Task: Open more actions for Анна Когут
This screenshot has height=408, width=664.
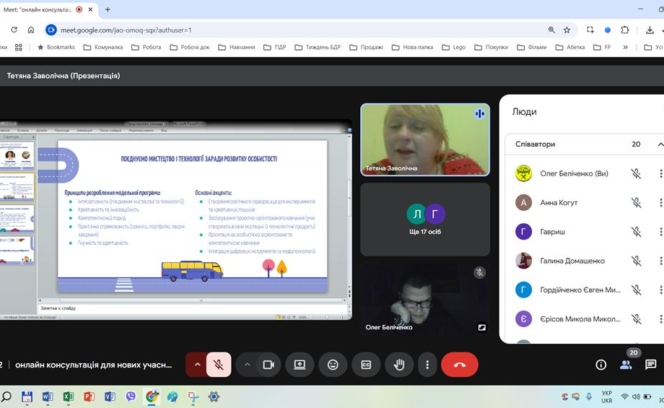Action: tap(660, 203)
